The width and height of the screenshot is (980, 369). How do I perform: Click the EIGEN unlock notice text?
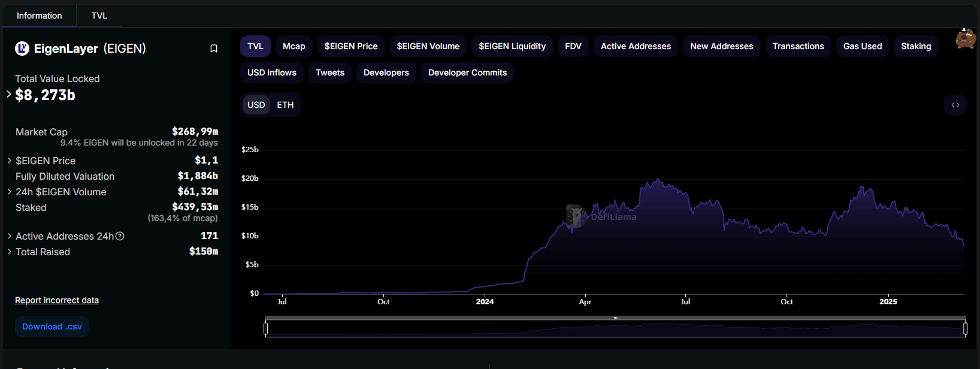tap(139, 143)
